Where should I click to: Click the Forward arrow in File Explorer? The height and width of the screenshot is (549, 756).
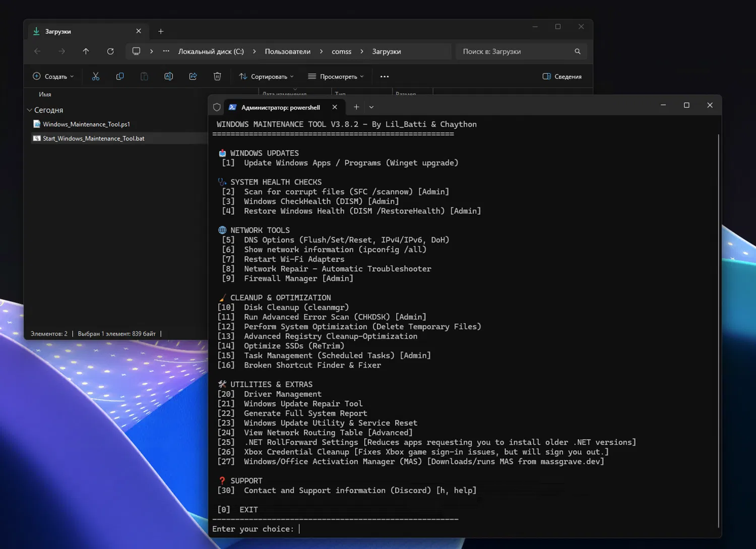click(61, 51)
